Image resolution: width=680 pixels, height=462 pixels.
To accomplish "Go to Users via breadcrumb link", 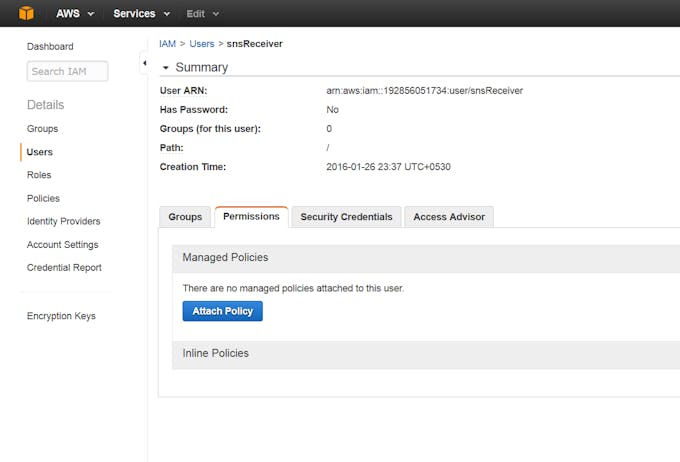I will coord(202,44).
